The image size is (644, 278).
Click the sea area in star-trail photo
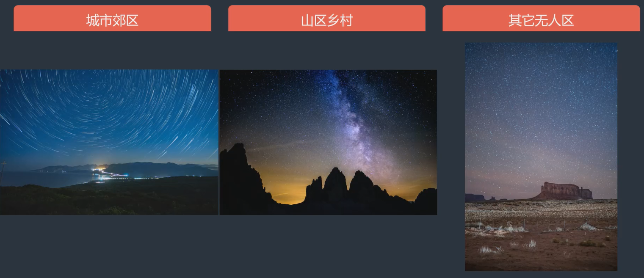click(x=42, y=179)
